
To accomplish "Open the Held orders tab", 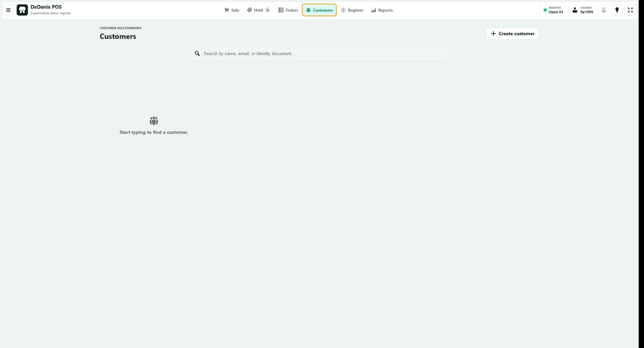I will pyautogui.click(x=259, y=10).
